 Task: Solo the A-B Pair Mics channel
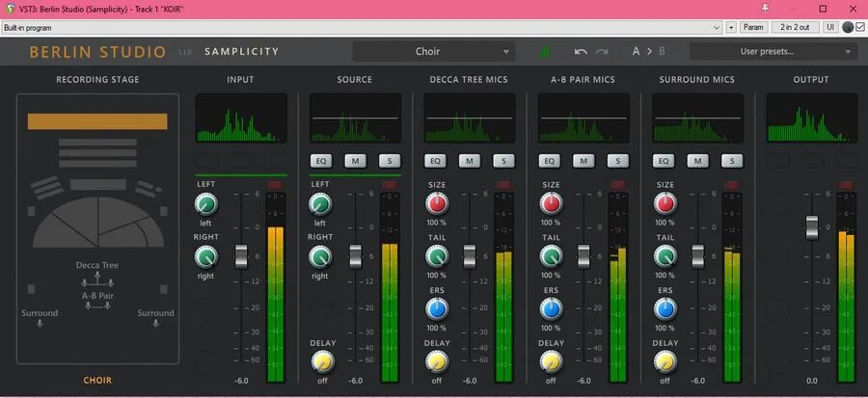[618, 161]
